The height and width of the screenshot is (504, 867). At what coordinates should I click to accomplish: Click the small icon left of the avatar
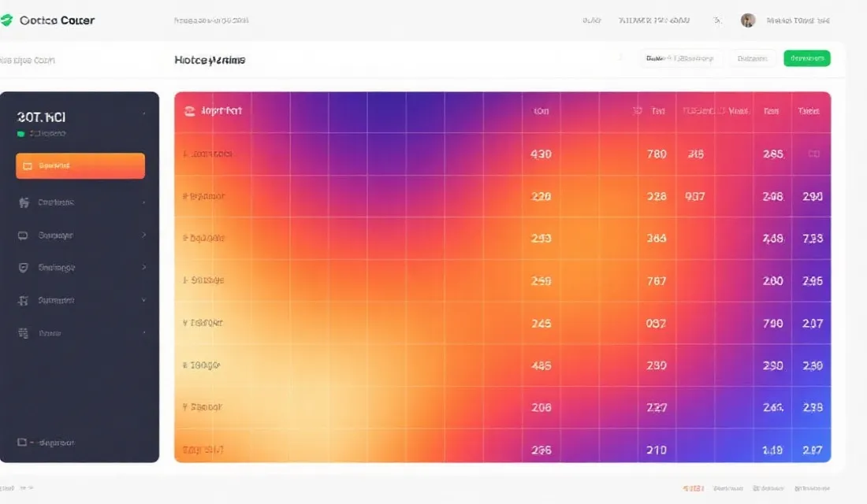(717, 20)
